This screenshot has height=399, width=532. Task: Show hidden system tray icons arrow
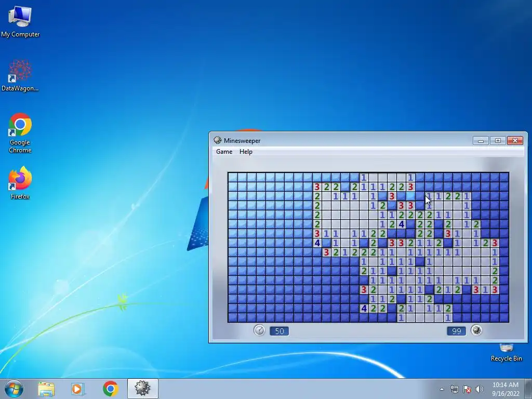click(442, 389)
